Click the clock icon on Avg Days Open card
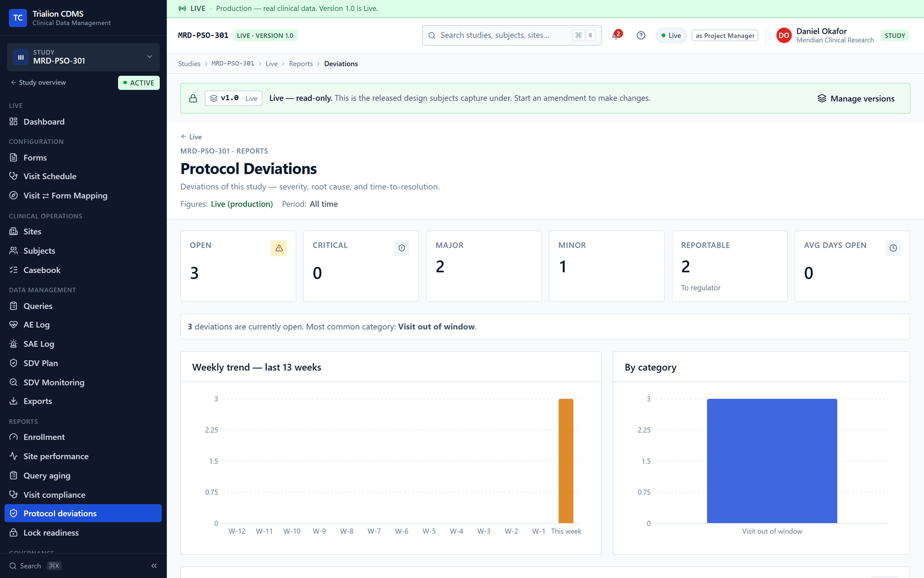This screenshot has width=924, height=578. (893, 248)
